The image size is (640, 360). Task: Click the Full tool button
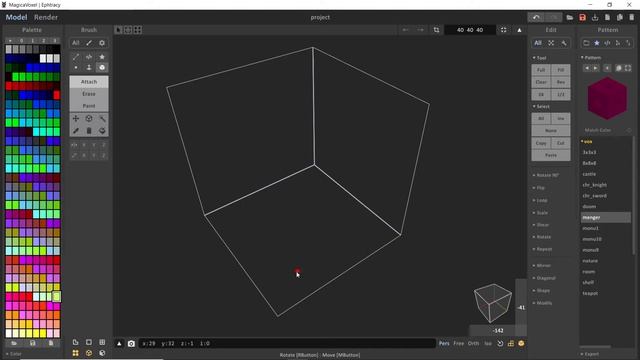541,70
